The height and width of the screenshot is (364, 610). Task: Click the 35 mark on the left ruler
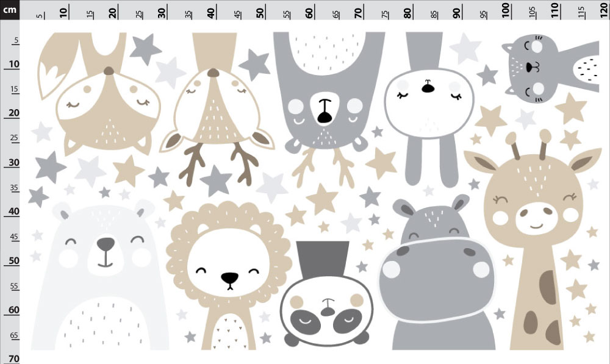pos(15,188)
